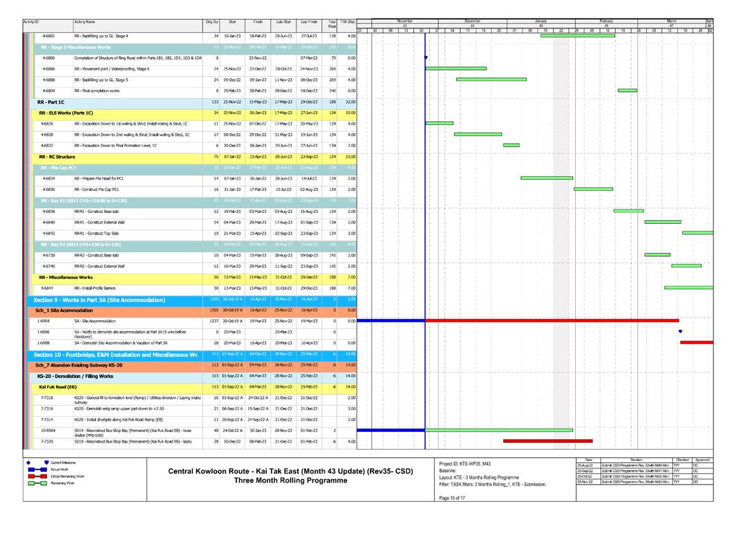Select the Current Milestone diamond legend icon
This screenshot has width=756, height=534.
point(28,463)
